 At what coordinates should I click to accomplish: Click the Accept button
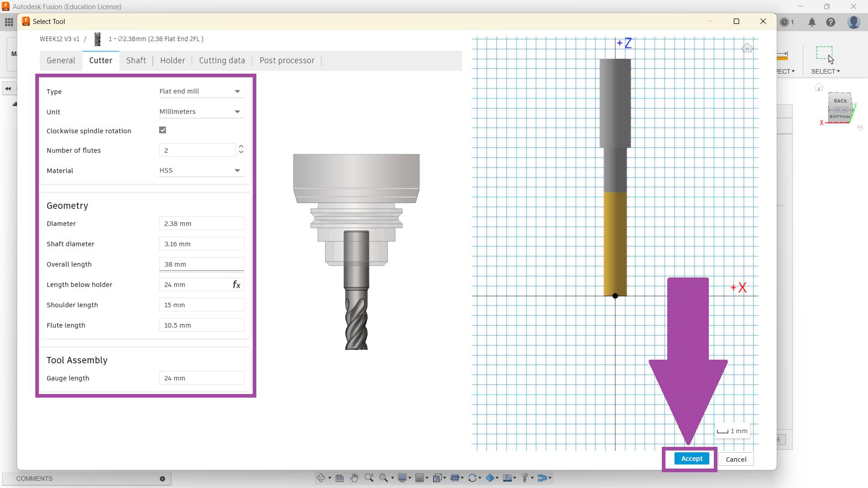(x=691, y=459)
